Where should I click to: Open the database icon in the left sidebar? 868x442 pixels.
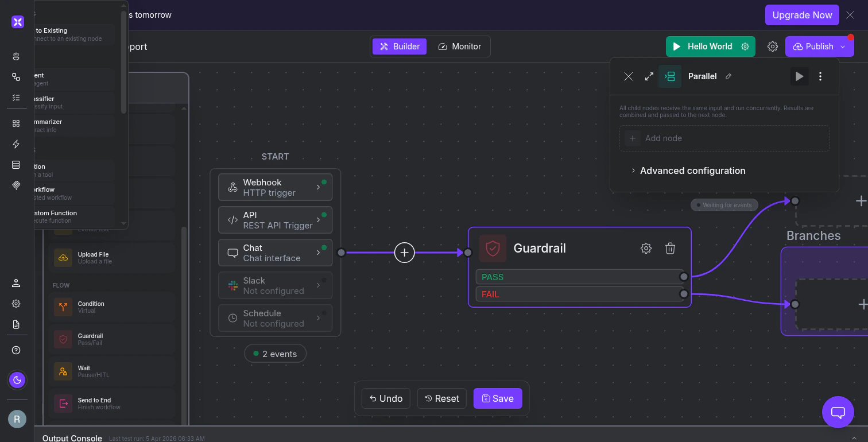(x=16, y=165)
